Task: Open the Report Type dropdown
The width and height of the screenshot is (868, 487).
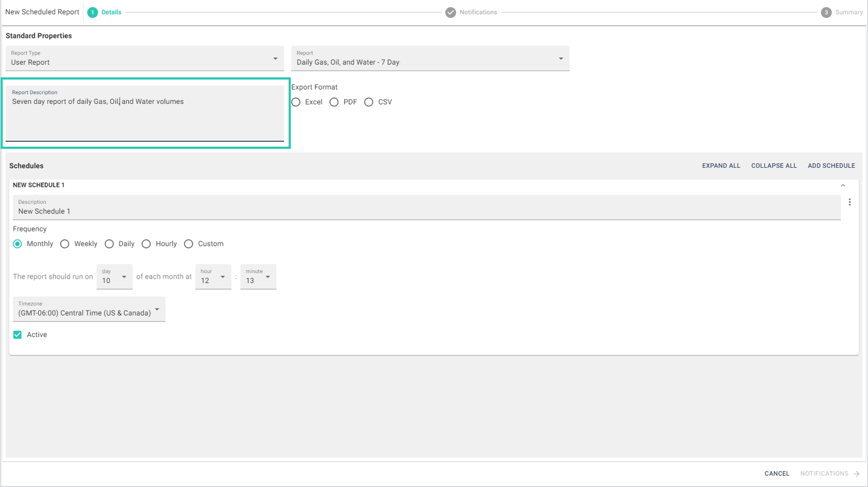Action: click(x=145, y=58)
